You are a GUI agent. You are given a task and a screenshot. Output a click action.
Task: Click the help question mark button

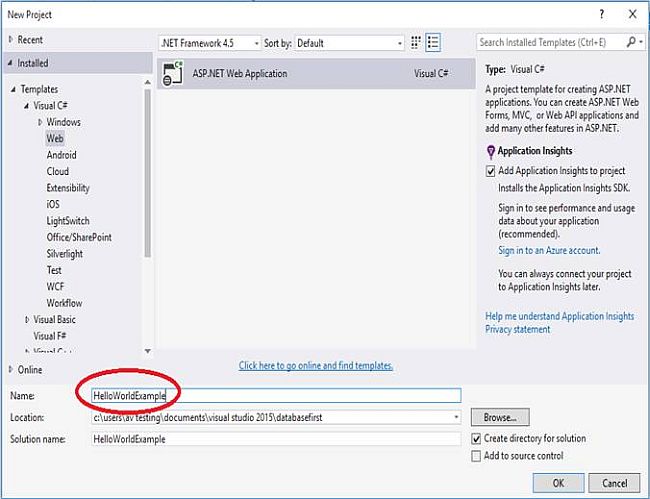(x=600, y=14)
